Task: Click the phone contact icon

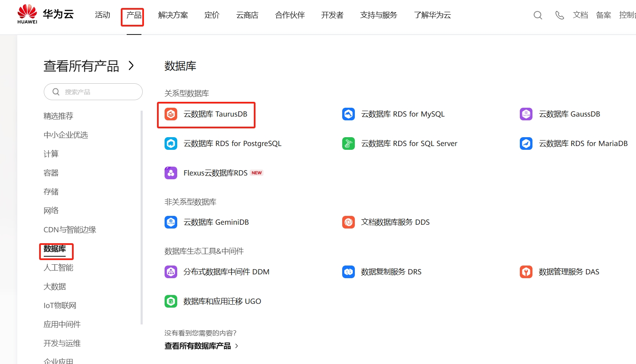Action: coord(559,15)
